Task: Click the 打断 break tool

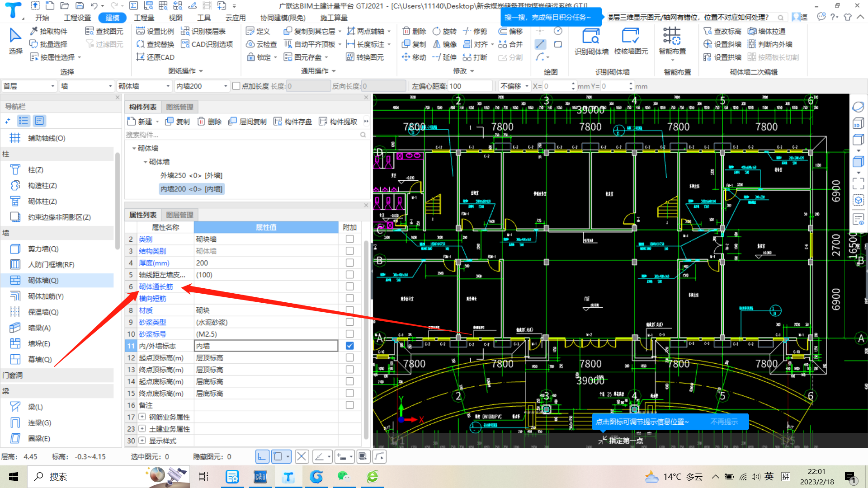Action: point(475,57)
